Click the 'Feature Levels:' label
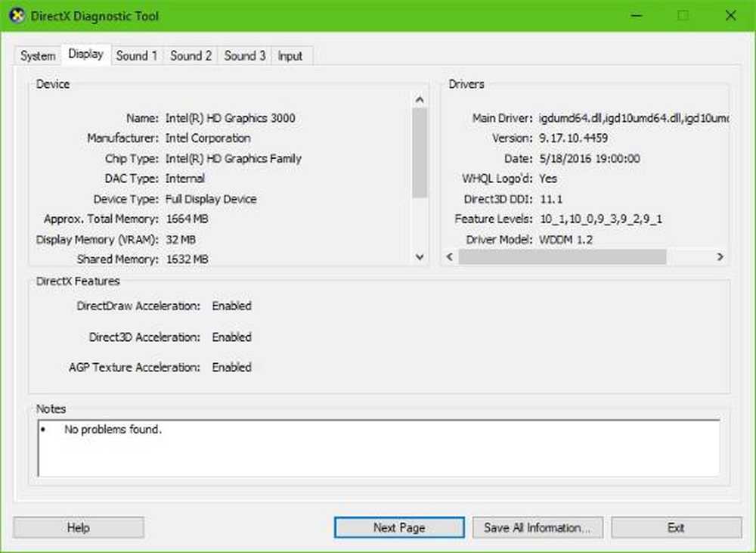The width and height of the screenshot is (756, 553). point(493,219)
